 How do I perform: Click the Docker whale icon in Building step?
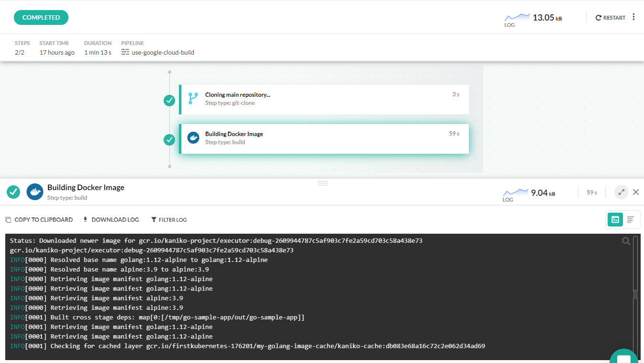tap(193, 138)
